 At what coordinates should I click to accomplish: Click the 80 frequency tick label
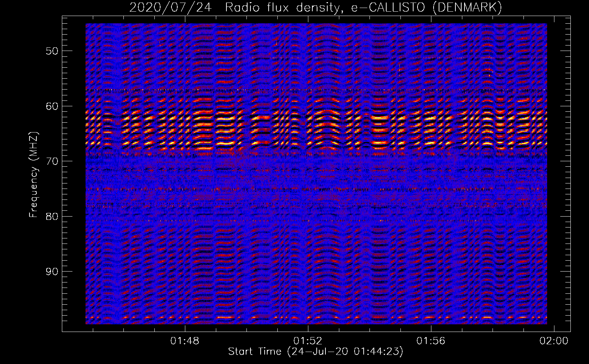(x=52, y=217)
